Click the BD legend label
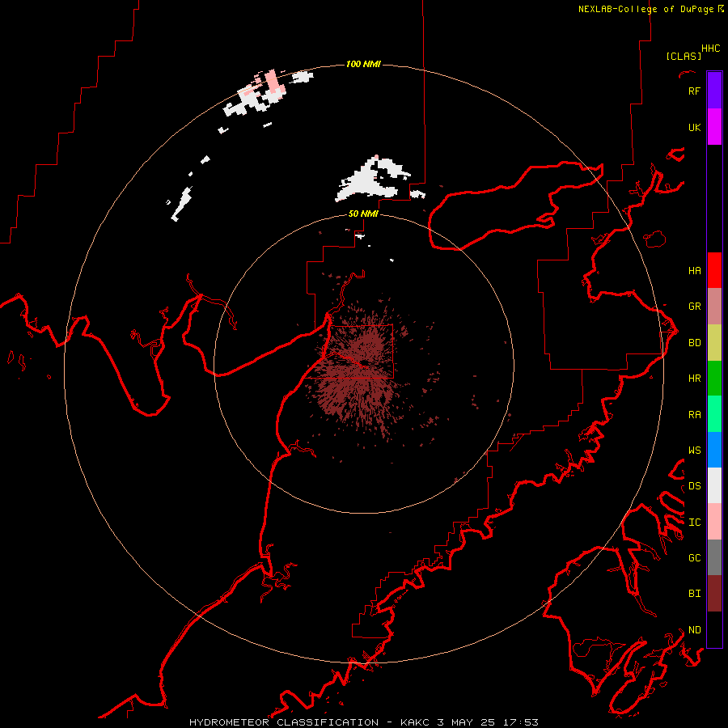Screen dimensions: 728x728 coord(694,343)
